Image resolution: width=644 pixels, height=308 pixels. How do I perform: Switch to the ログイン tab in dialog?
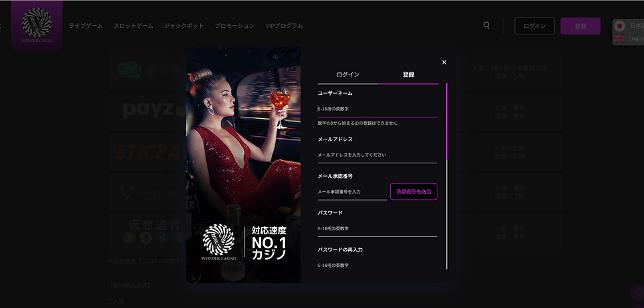[x=348, y=74]
